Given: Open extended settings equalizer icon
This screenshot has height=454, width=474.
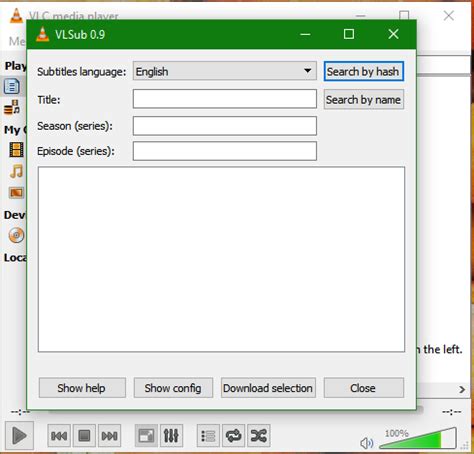Looking at the screenshot, I should [171, 435].
